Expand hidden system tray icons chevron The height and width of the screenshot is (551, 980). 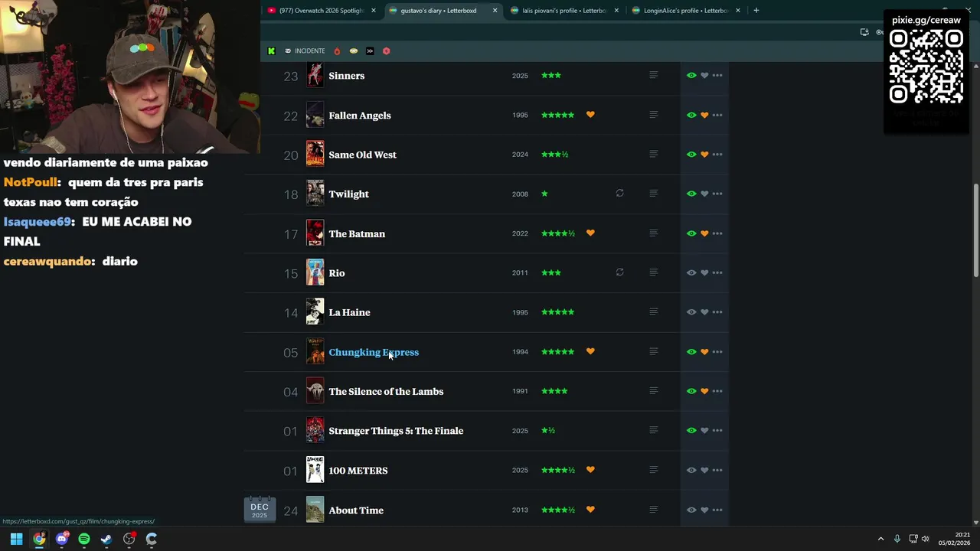880,539
